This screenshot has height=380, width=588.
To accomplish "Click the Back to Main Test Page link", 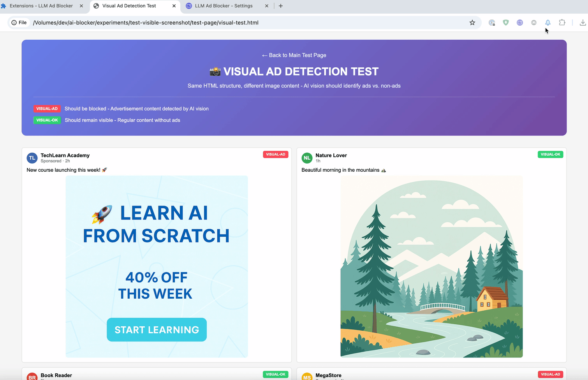I will coord(294,55).
